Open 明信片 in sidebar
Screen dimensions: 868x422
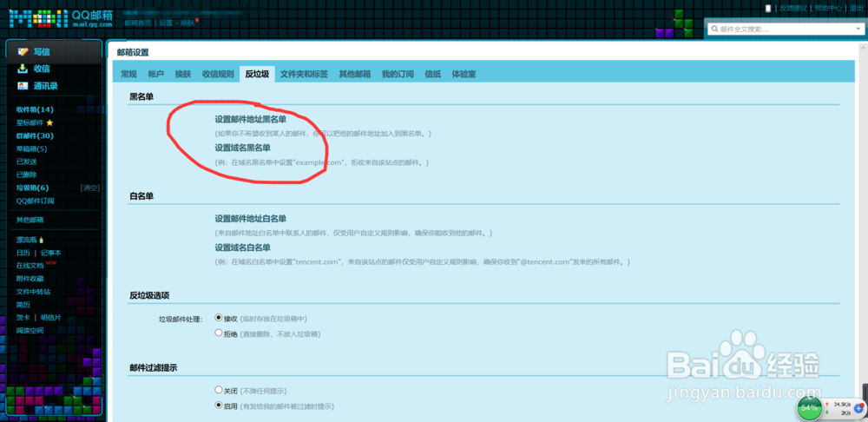[x=51, y=318]
